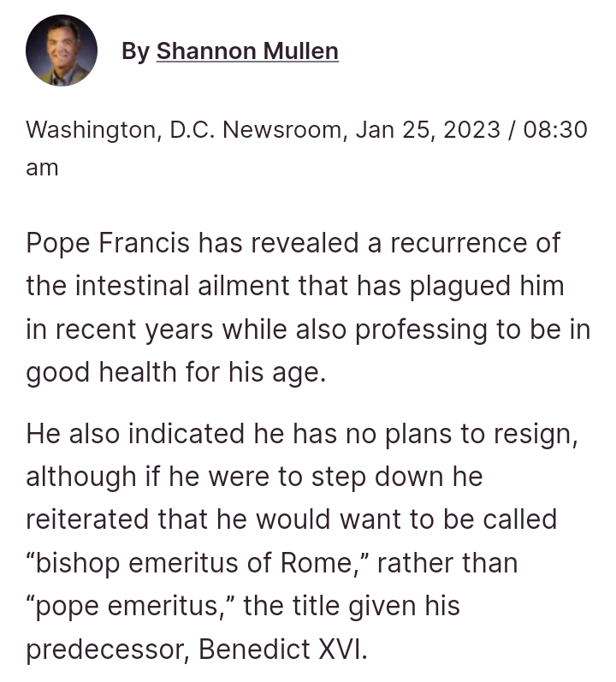616x682 pixels.
Task: Click the word "By" before the author name
Action: click(x=135, y=51)
